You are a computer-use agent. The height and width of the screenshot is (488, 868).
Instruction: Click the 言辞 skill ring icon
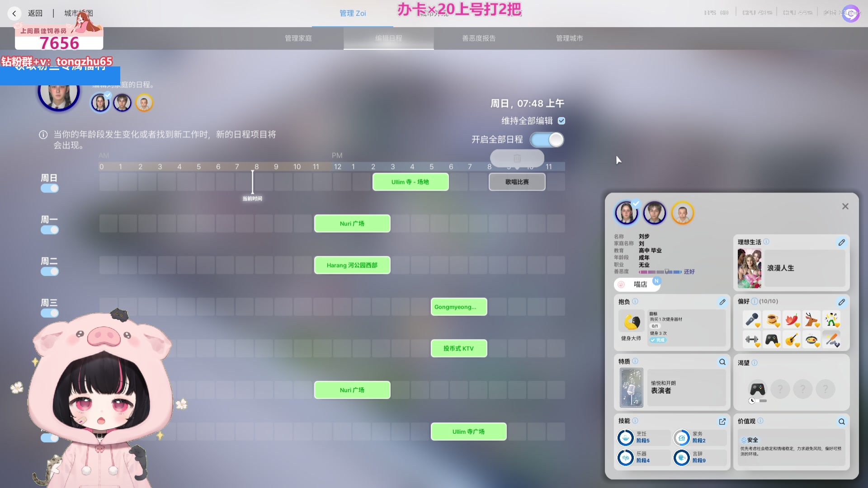(682, 457)
